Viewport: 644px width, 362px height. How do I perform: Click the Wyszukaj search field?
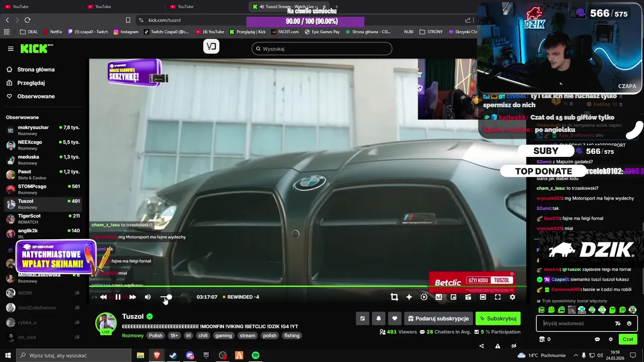pos(322,49)
